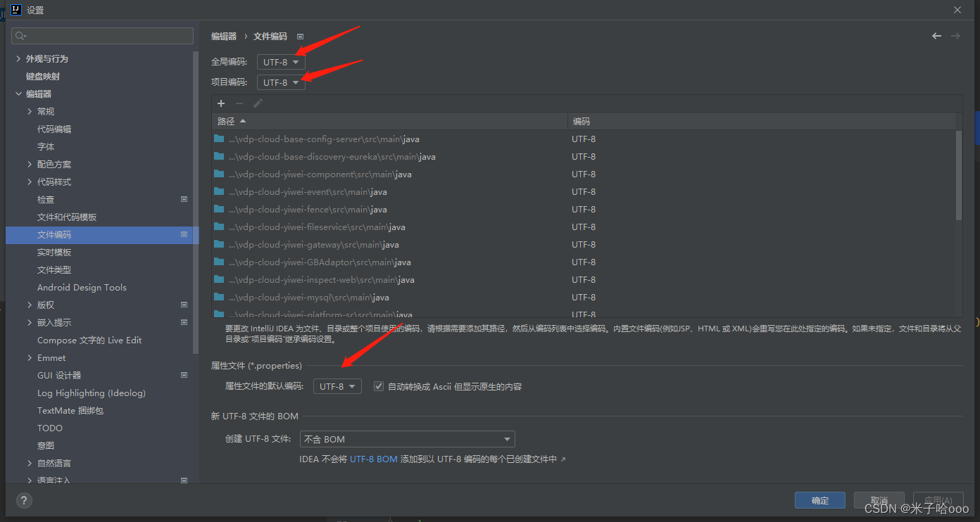Select 意图 settings item
980x522 pixels.
pos(46,445)
